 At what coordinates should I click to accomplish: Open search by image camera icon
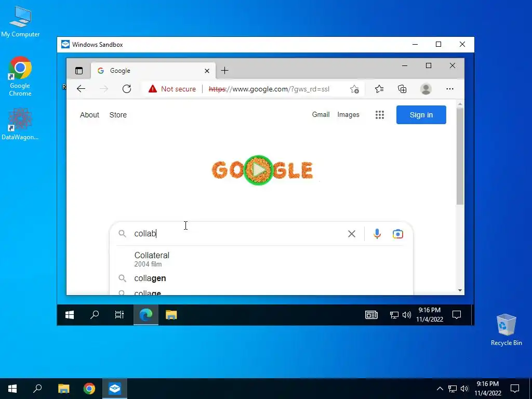(x=398, y=234)
